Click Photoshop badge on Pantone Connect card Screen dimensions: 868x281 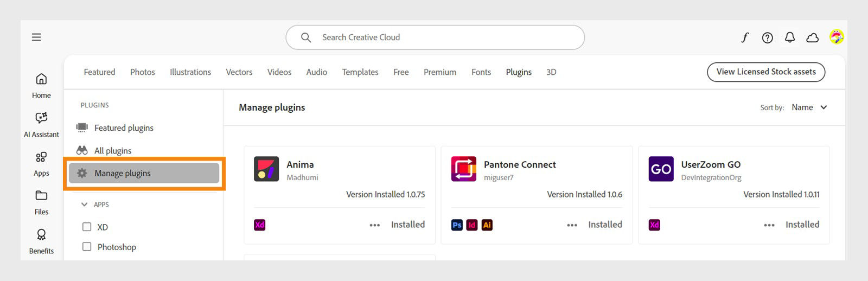click(457, 225)
